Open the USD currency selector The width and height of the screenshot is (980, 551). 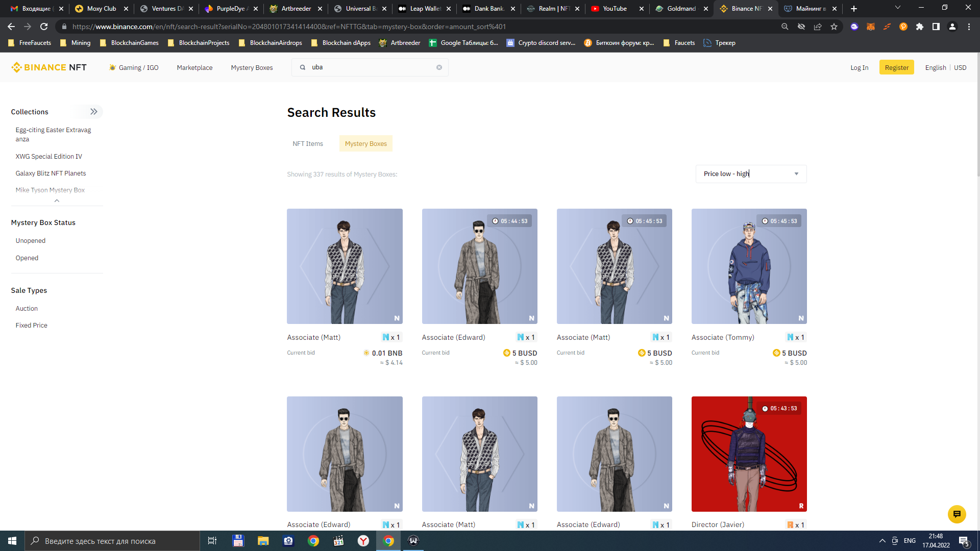point(960,67)
